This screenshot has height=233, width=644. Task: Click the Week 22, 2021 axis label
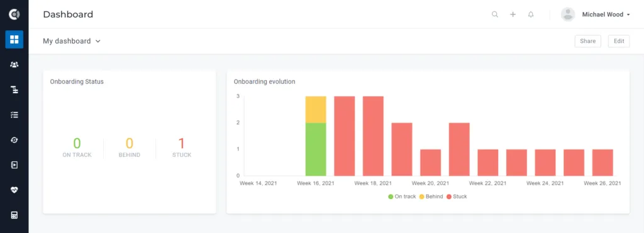coord(487,183)
